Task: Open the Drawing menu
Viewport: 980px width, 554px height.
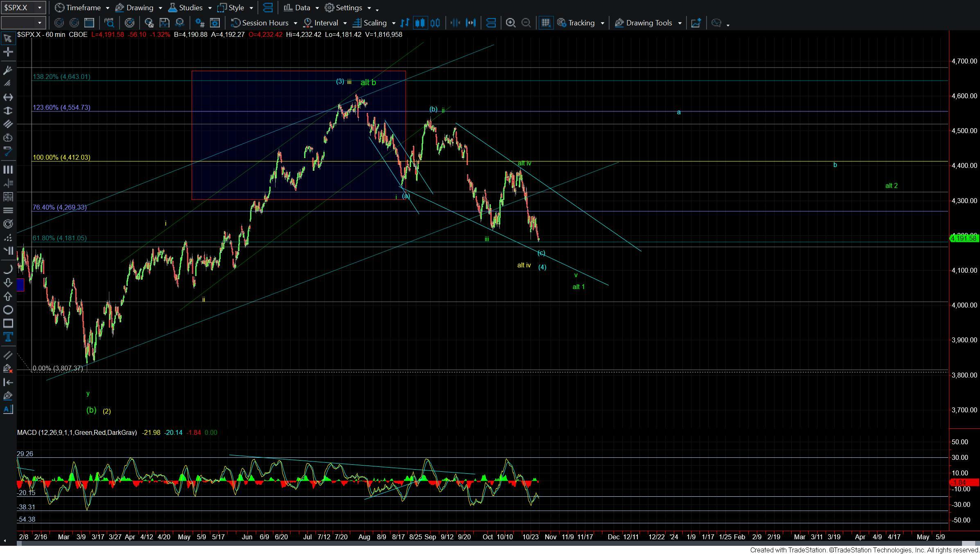Action: click(134, 8)
